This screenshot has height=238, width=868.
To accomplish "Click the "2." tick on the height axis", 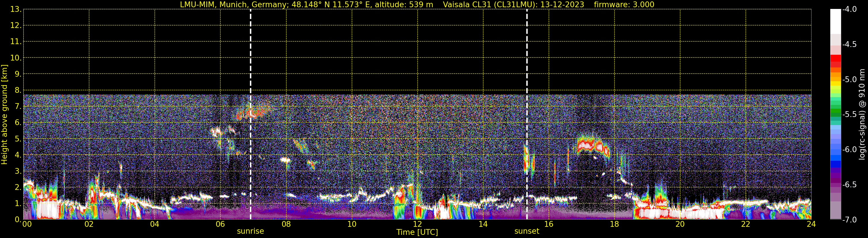I will (x=18, y=187).
